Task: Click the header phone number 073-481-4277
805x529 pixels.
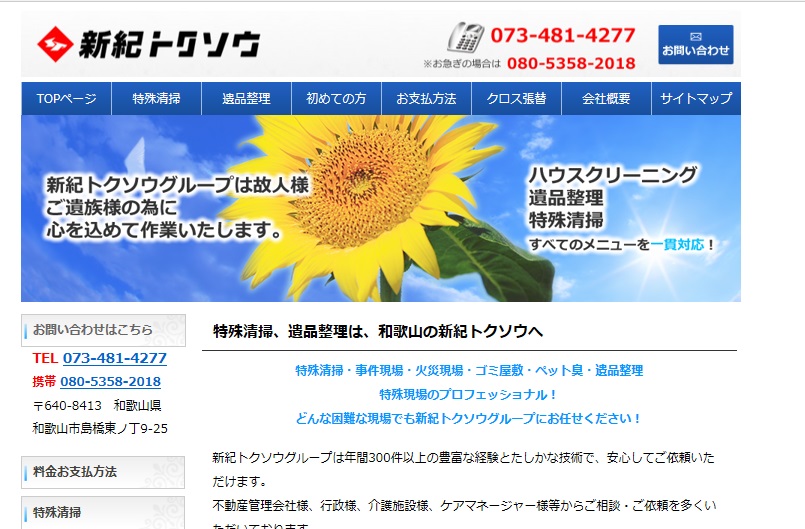Action: [x=562, y=36]
